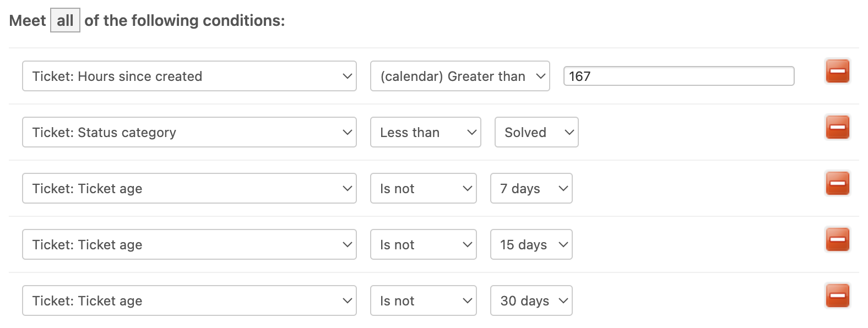Remove the Status category condition
Screen dimensions: 868x328
837,128
